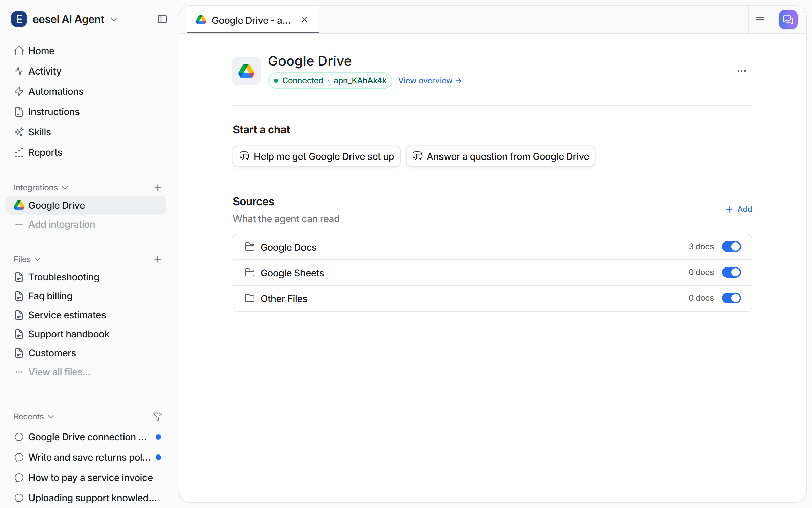Viewport: 812px width, 508px height.
Task: Click the Customers file document icon
Action: [x=19, y=353]
